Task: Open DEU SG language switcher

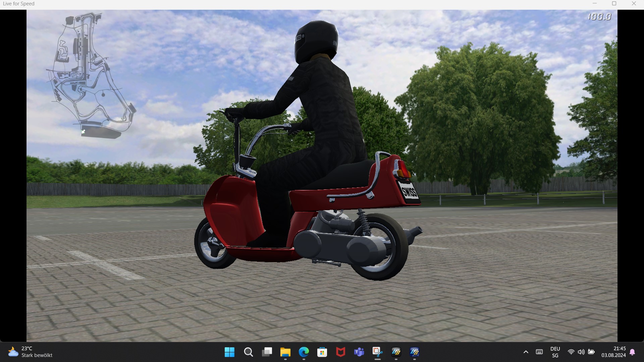Action: point(555,352)
